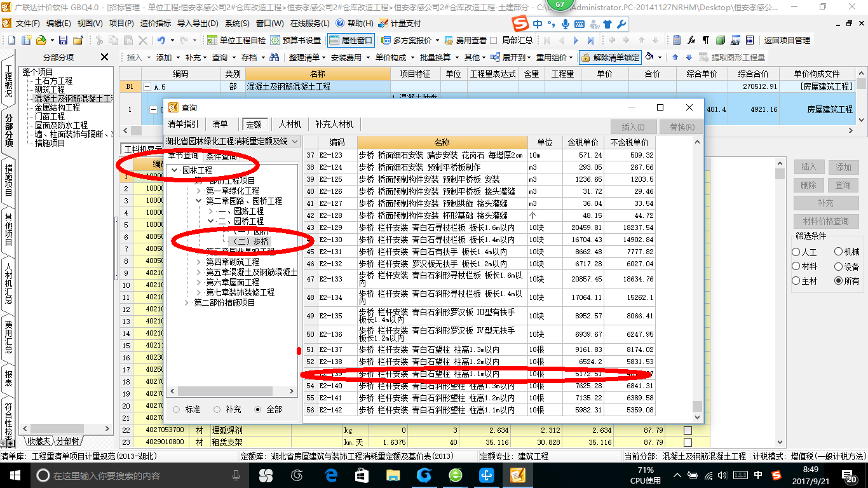868x488 pixels.
Task: Click Sogou input microphone icon
Action: (x=566, y=24)
